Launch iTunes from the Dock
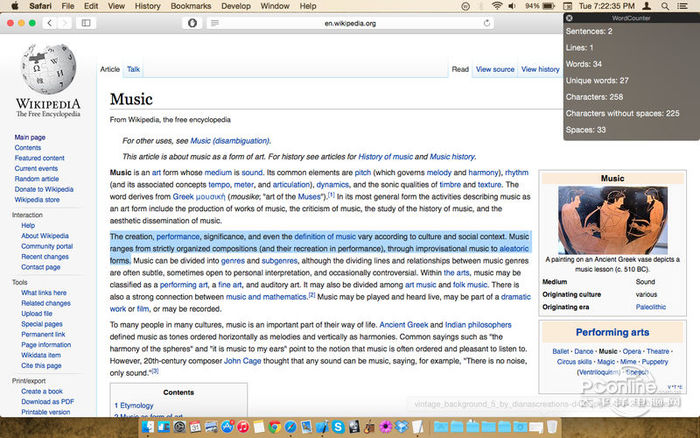The width and height of the screenshot is (700, 438). coord(243,427)
